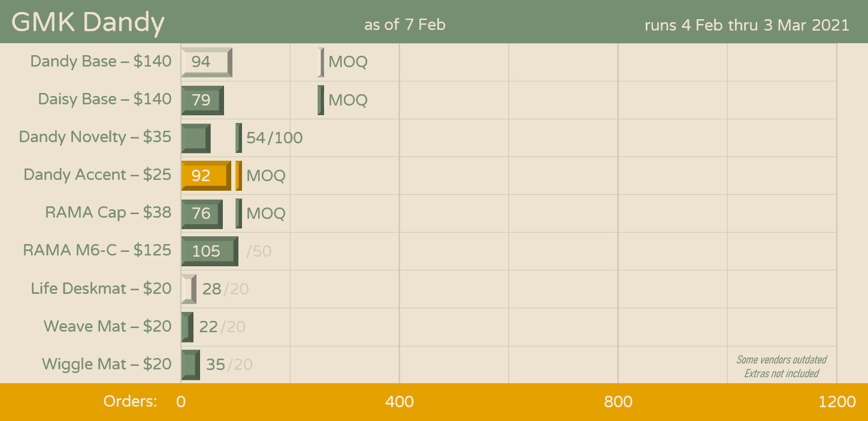Click the 1200 axis label
868x421 pixels.
[837, 401]
